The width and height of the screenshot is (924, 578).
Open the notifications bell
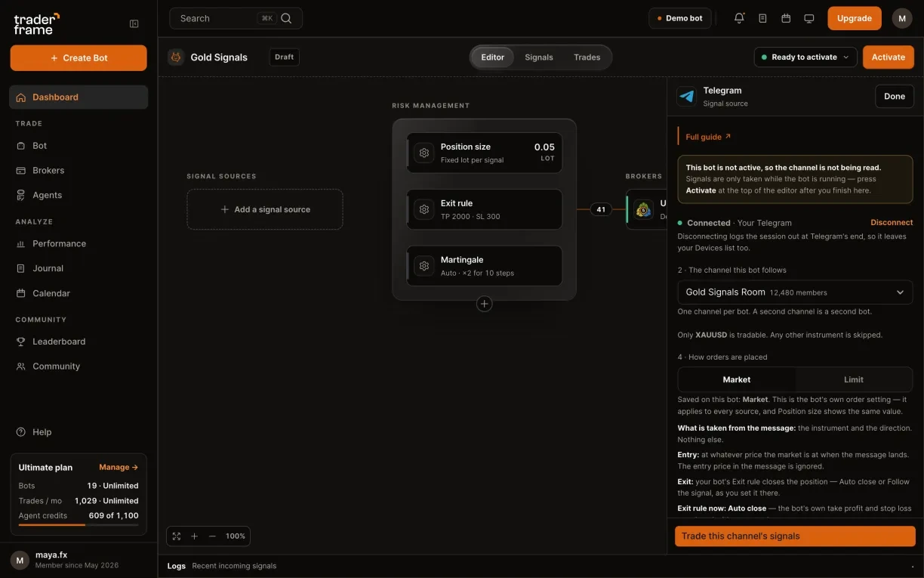pyautogui.click(x=739, y=18)
